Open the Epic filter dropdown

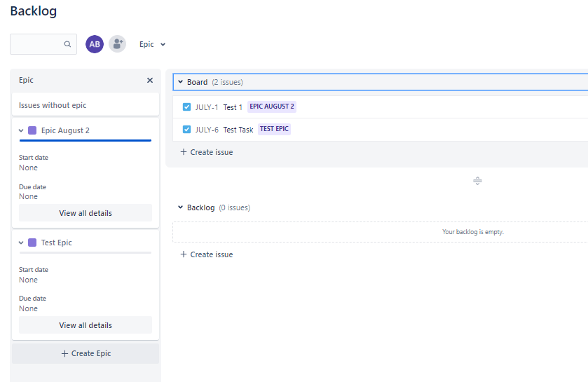coord(152,44)
